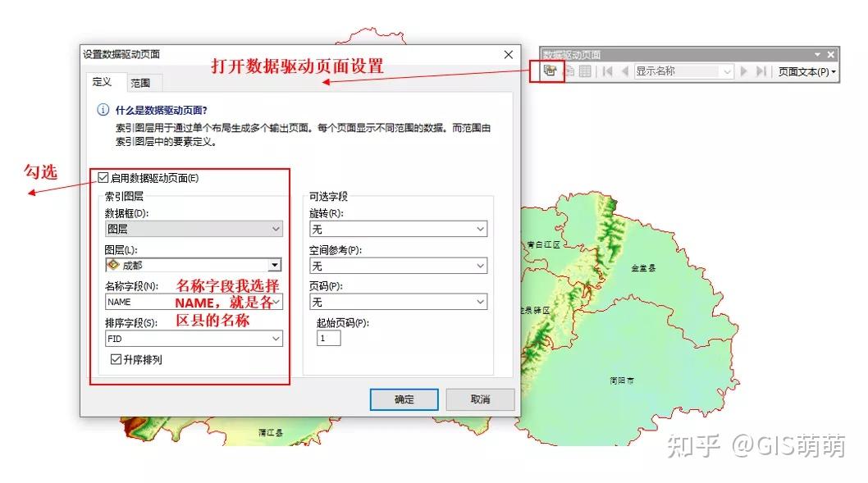
Task: Click the refresh data driven pages icon
Action: [x=569, y=71]
